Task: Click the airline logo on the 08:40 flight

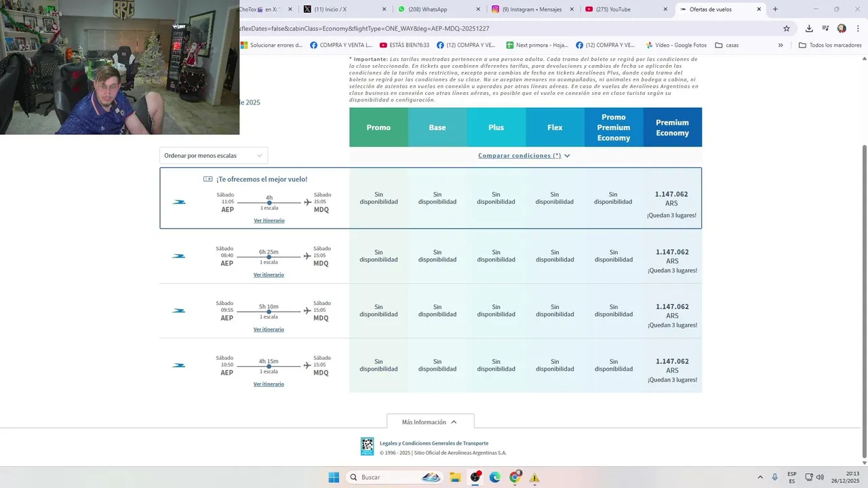Action: pos(178,256)
